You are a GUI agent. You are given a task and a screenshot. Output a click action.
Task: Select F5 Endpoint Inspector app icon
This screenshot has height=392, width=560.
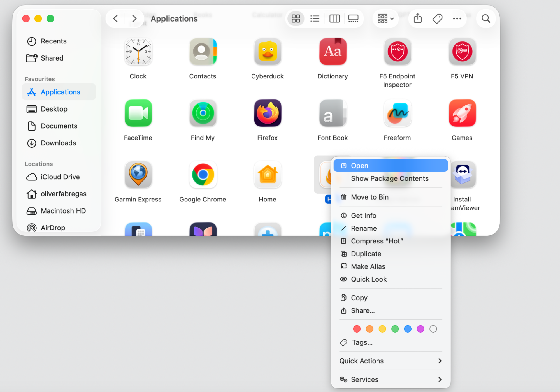[397, 52]
